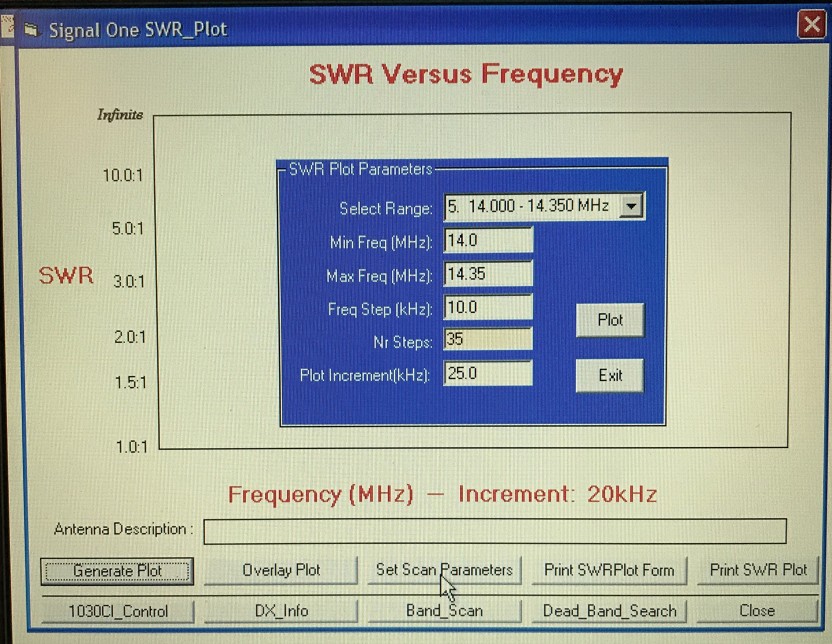Click the '2.0:1' axis label
Image resolution: width=832 pixels, height=644 pixels.
tap(130, 337)
